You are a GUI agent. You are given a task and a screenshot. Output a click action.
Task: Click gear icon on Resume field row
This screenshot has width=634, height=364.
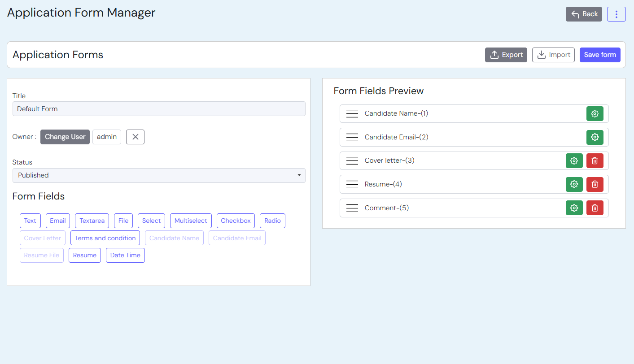click(x=574, y=184)
